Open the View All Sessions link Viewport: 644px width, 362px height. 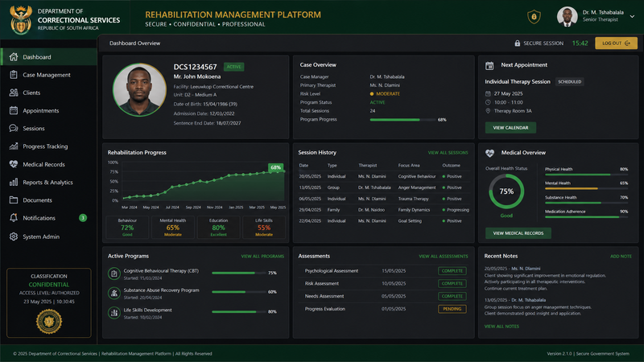(x=448, y=153)
